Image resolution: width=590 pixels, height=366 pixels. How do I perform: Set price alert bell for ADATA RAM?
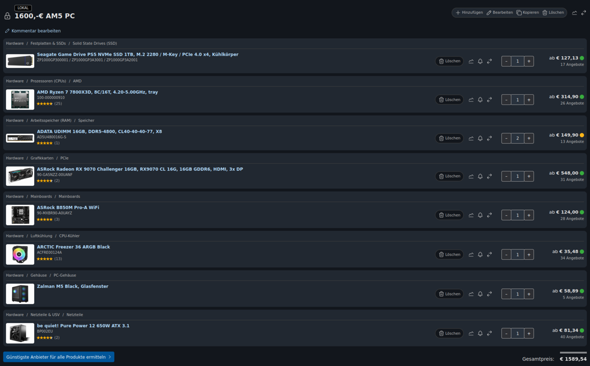click(480, 138)
